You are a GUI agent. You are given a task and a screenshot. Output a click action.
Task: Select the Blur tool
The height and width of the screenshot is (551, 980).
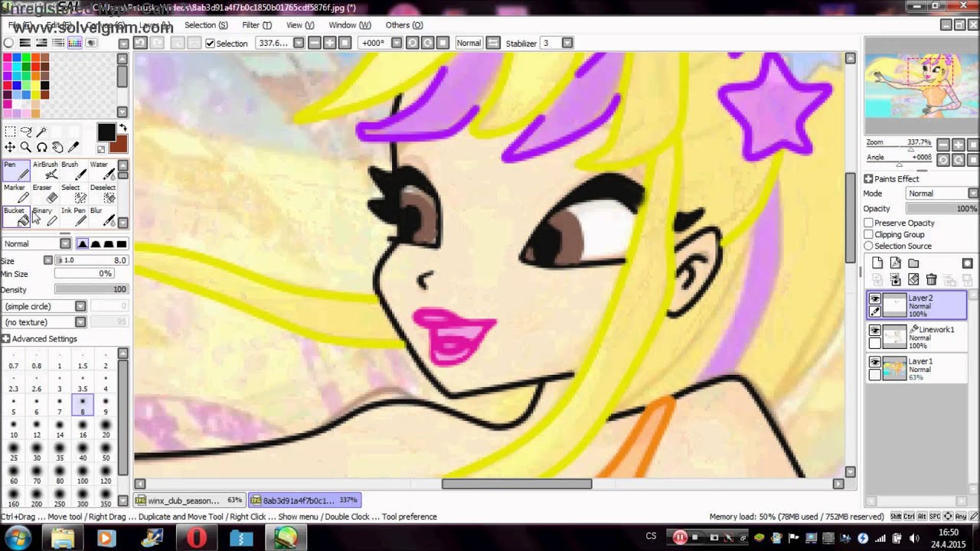(x=103, y=216)
